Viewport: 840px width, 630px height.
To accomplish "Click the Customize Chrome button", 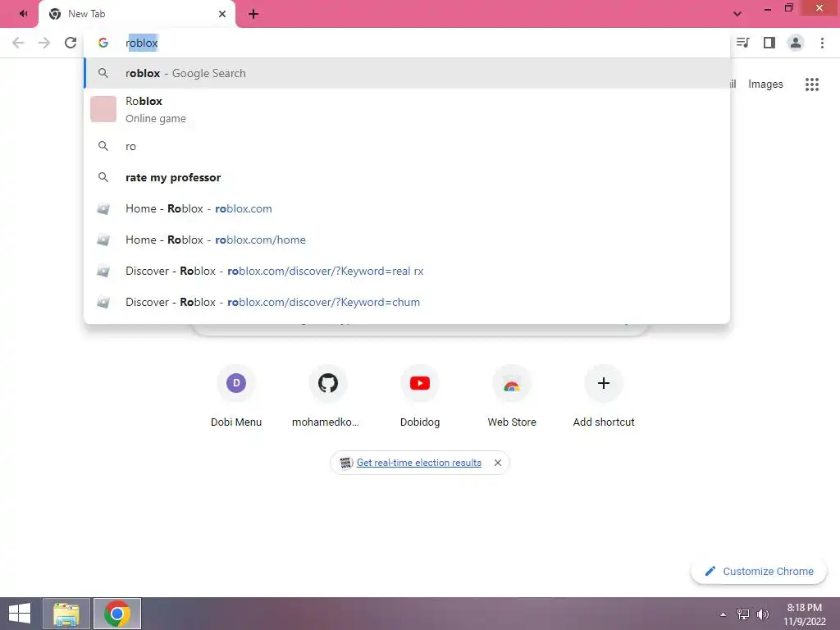I will (759, 571).
